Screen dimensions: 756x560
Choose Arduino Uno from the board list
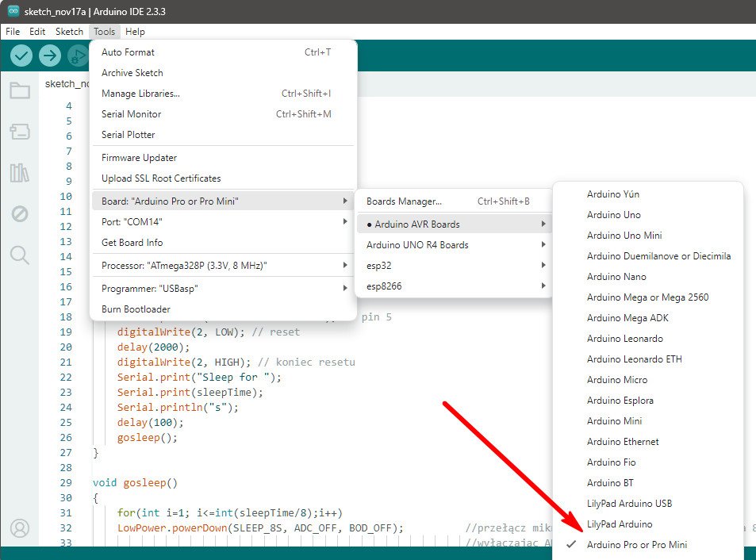pyautogui.click(x=613, y=215)
